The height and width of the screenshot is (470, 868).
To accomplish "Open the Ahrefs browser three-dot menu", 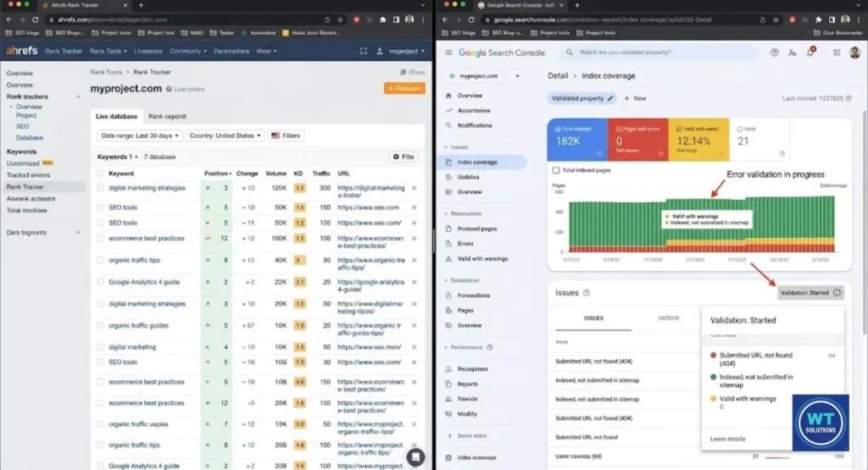I will (x=423, y=19).
